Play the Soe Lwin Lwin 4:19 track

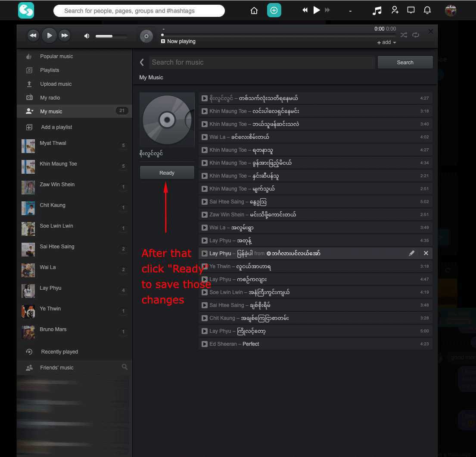pos(205,292)
